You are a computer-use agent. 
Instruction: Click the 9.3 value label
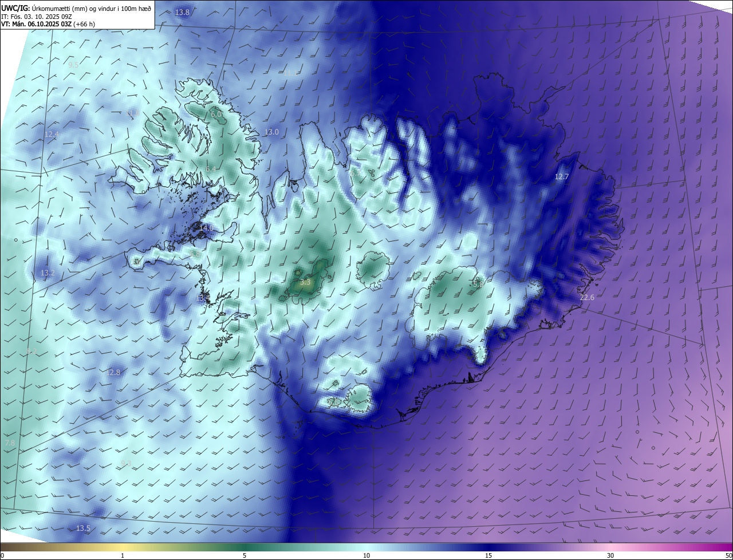[126, 463]
